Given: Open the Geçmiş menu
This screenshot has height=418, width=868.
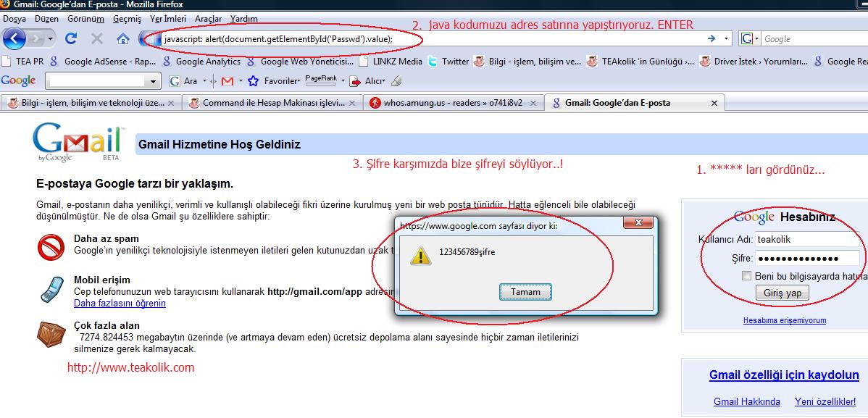Looking at the screenshot, I should click(128, 19).
